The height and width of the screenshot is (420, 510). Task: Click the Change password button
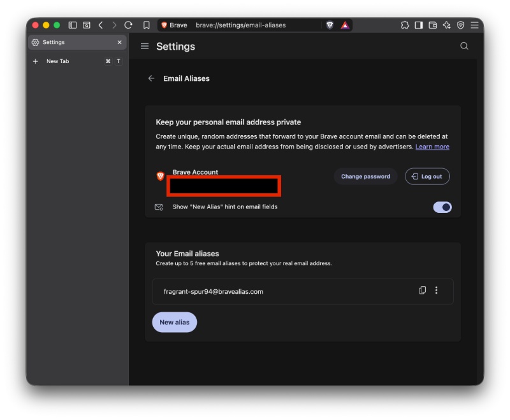tap(365, 176)
